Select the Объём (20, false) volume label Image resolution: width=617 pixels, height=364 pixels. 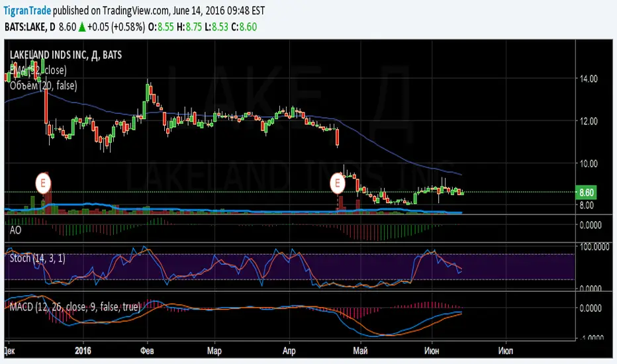tap(43, 85)
